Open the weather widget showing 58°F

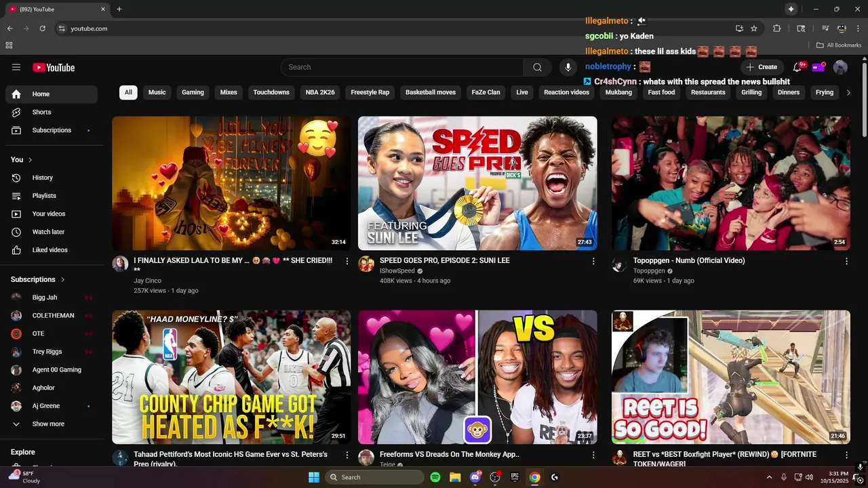(24, 477)
